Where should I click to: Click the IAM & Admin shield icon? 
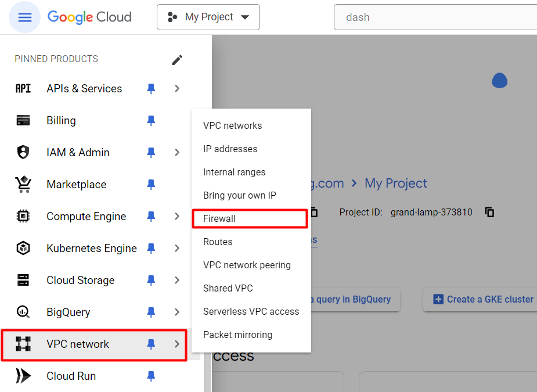pyautogui.click(x=23, y=152)
